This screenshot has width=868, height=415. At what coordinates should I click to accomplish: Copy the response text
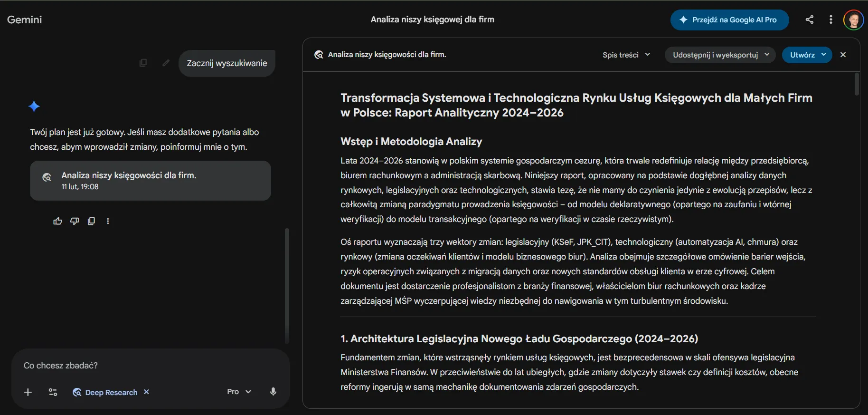91,221
